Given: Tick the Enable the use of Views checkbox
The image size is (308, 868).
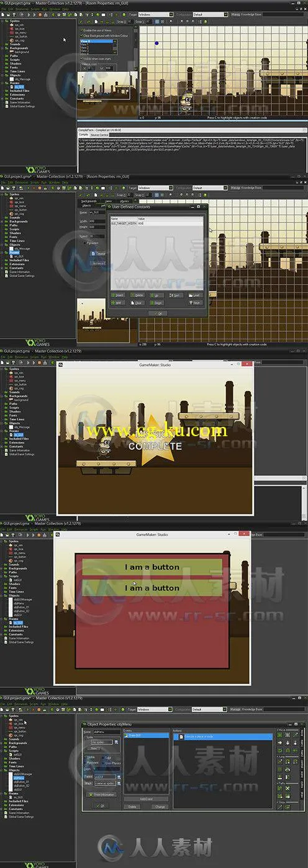Looking at the screenshot, I should 81,30.
